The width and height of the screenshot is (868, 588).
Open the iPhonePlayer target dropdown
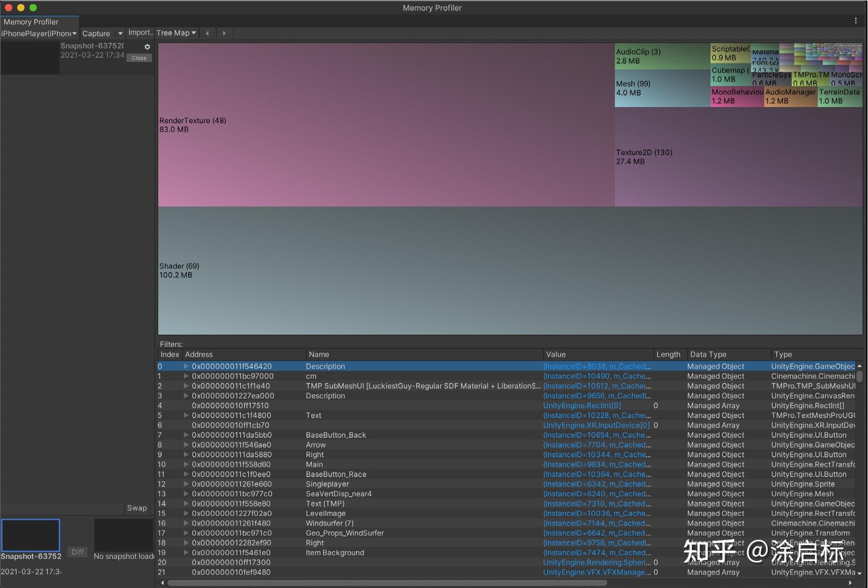click(x=39, y=33)
